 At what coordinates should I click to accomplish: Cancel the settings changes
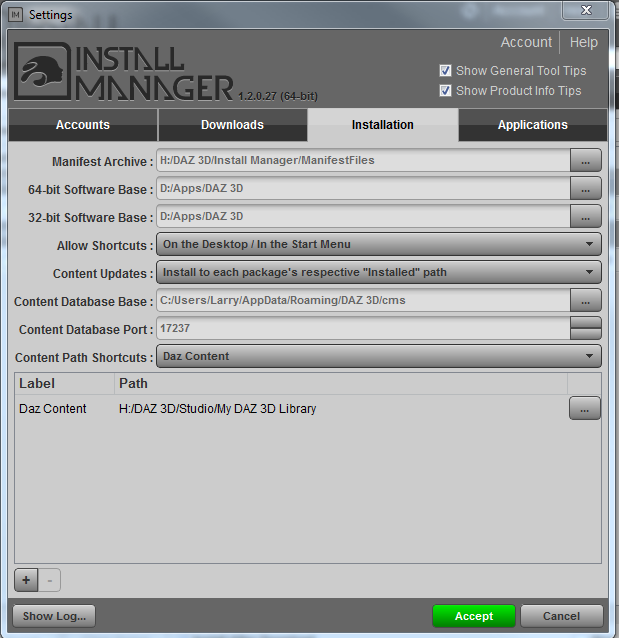tap(562, 616)
